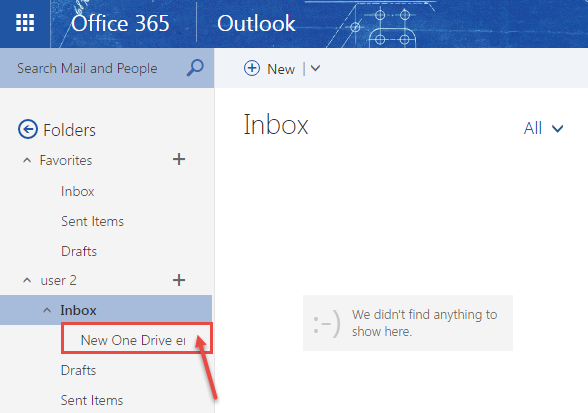Image resolution: width=588 pixels, height=413 pixels.
Task: Open the Office 365 app launcher grid
Action: point(25,23)
